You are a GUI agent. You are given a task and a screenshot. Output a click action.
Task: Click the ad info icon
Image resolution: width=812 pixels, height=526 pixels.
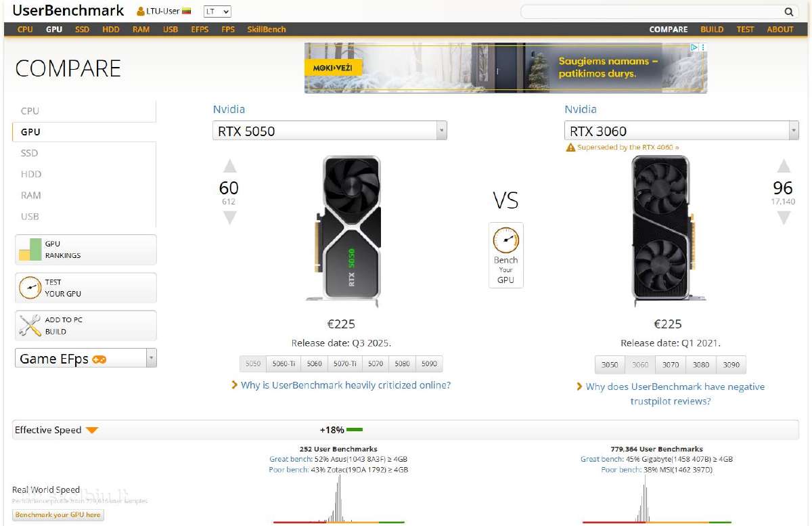coord(694,48)
